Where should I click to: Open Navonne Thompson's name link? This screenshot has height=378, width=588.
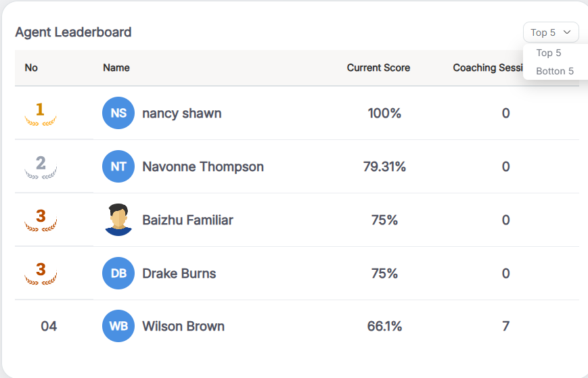pyautogui.click(x=203, y=166)
